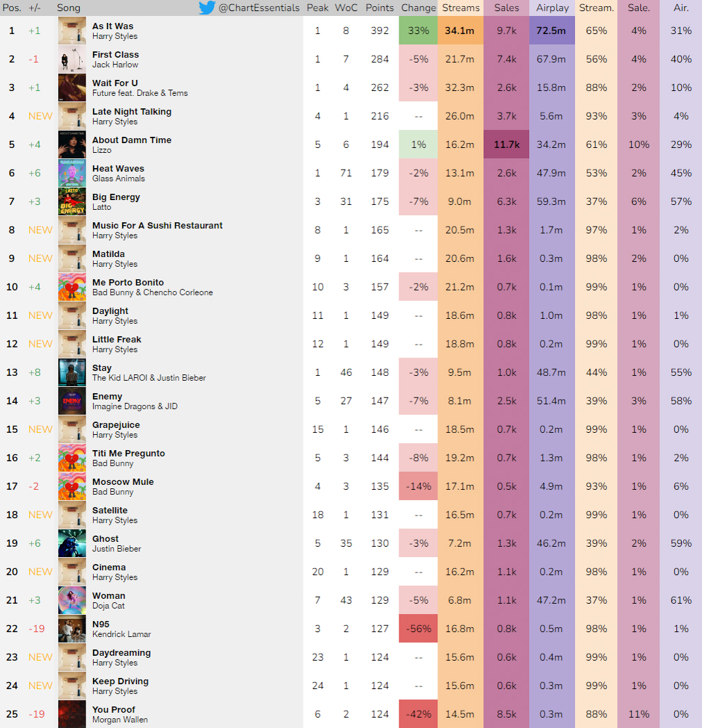Click Heat Waves weeks on chart 71

coord(346,173)
